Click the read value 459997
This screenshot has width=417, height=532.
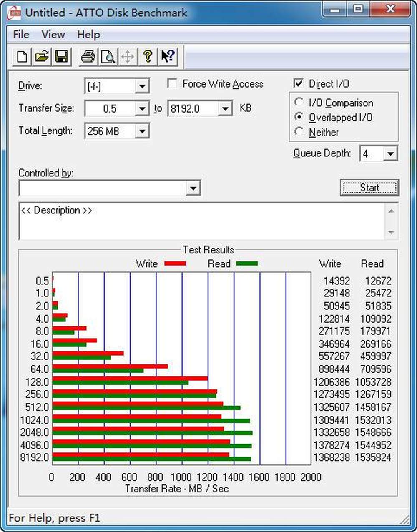point(376,356)
